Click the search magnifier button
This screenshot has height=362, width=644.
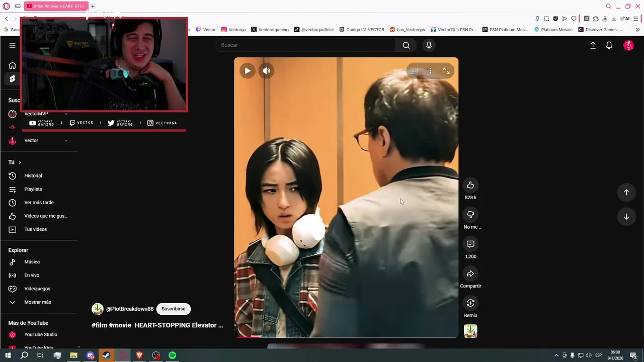tap(406, 45)
